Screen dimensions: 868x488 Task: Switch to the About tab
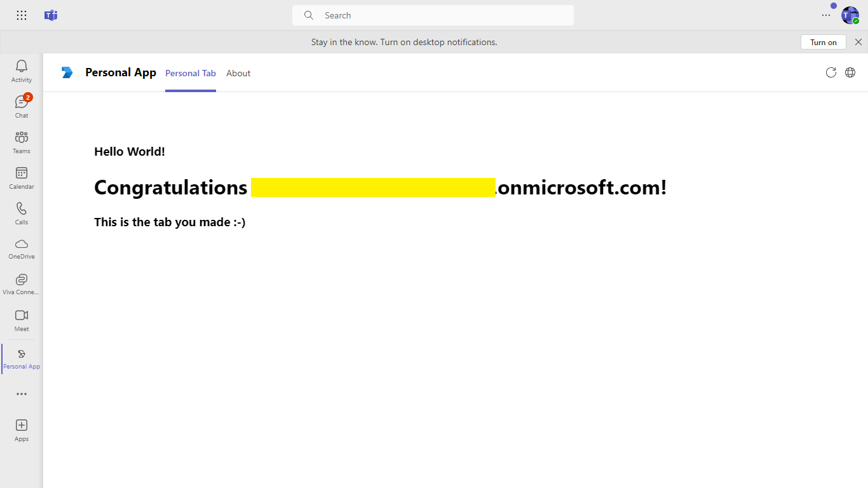238,73
